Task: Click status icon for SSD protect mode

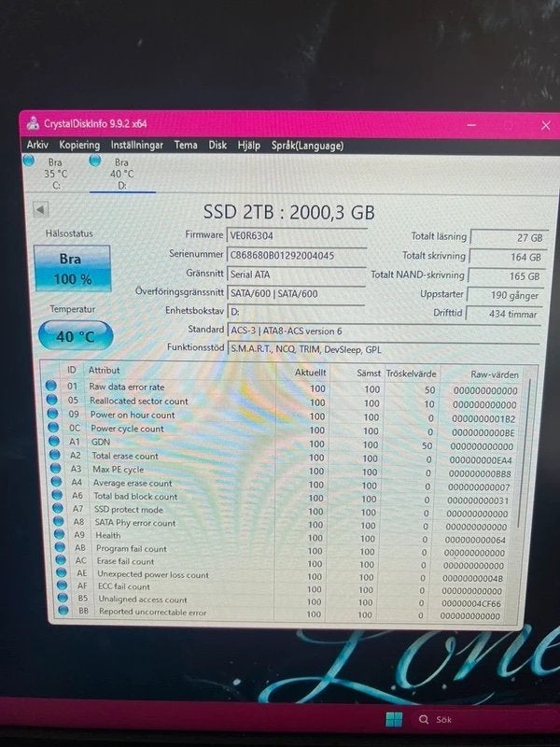Action: (x=58, y=508)
